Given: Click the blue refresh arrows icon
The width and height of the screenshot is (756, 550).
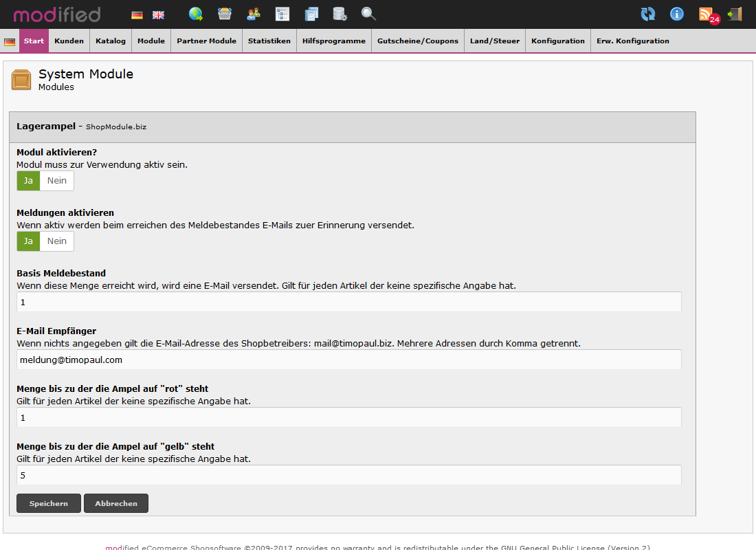Looking at the screenshot, I should coord(647,14).
